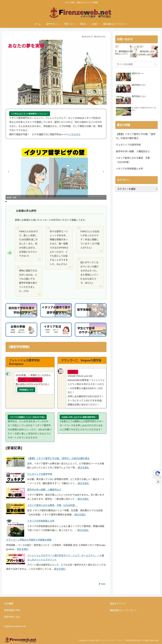Expand 小旅行 menu

95,24
